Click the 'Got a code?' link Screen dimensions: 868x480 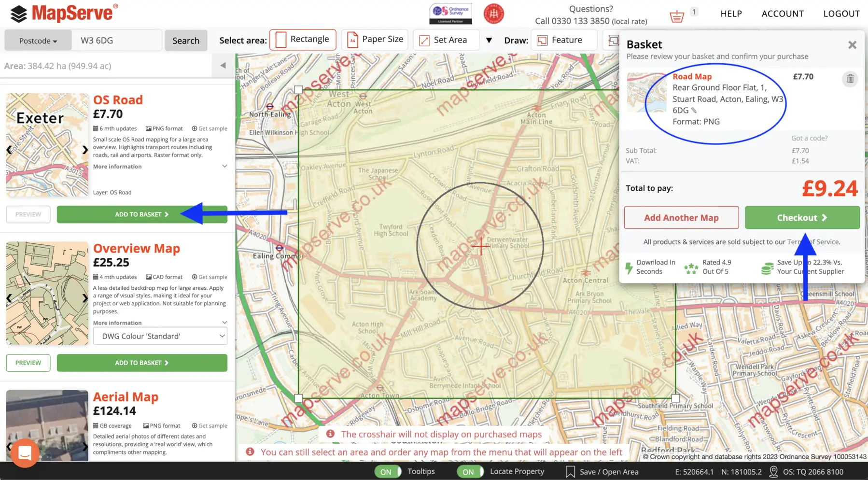[x=809, y=138]
